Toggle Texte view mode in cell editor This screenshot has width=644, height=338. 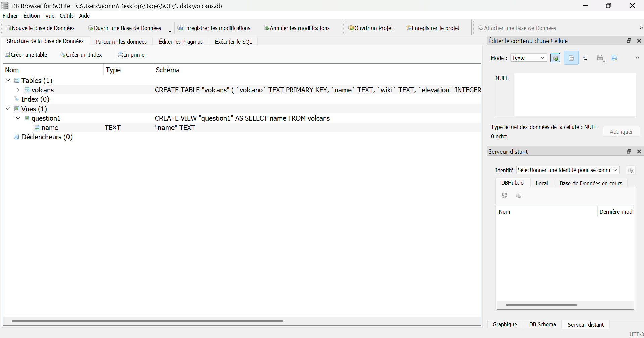click(x=571, y=57)
